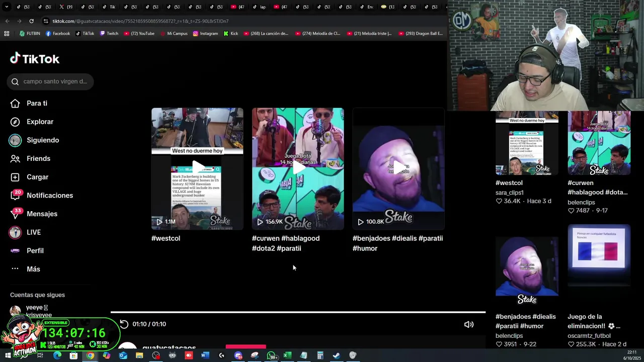Open the '(274) Melodía de Cl...' bookmark

tap(318, 34)
